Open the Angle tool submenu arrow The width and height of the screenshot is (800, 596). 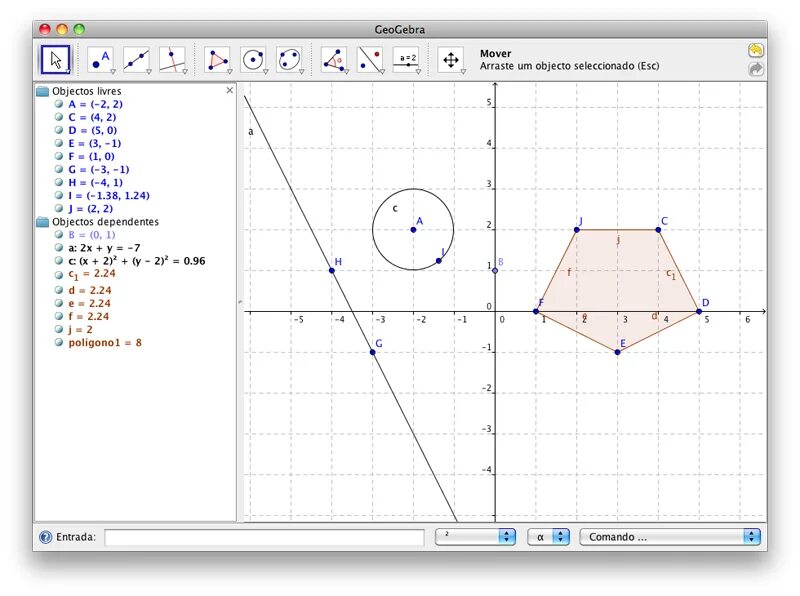click(346, 72)
